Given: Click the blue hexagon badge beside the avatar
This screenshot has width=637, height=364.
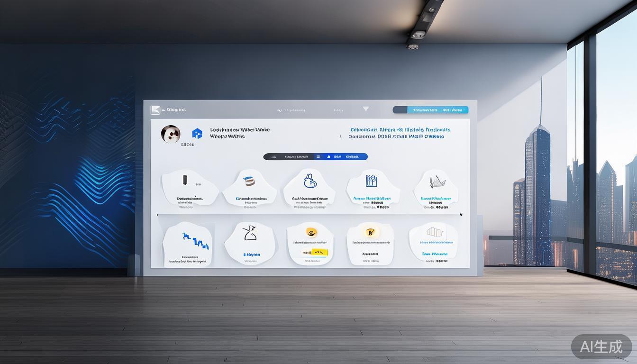Looking at the screenshot, I should coord(197,134).
